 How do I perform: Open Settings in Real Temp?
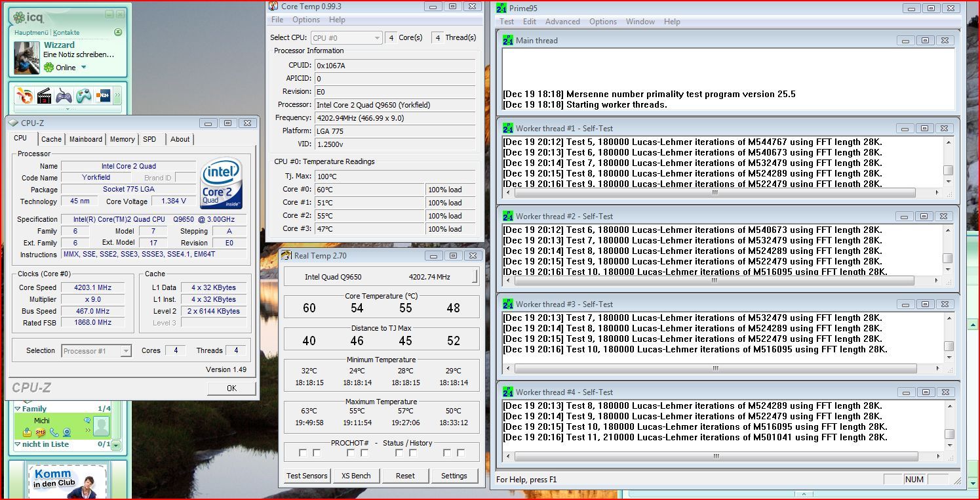point(454,476)
